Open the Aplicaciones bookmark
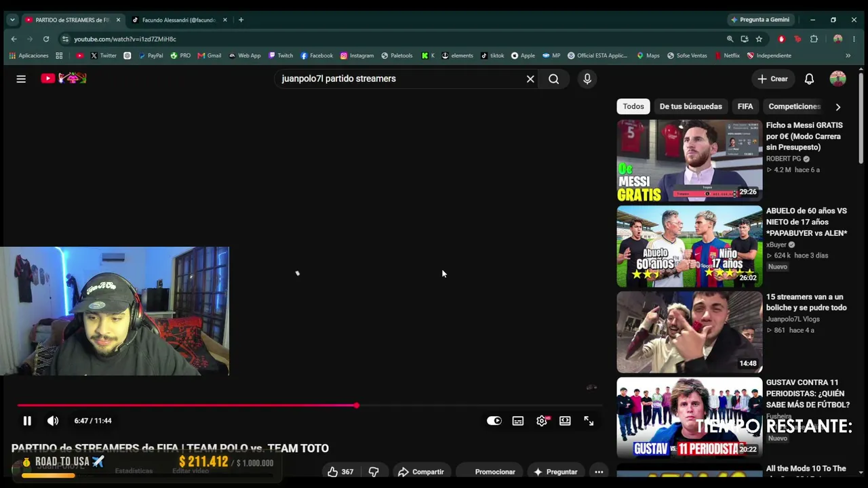868x488 pixels. pyautogui.click(x=28, y=56)
